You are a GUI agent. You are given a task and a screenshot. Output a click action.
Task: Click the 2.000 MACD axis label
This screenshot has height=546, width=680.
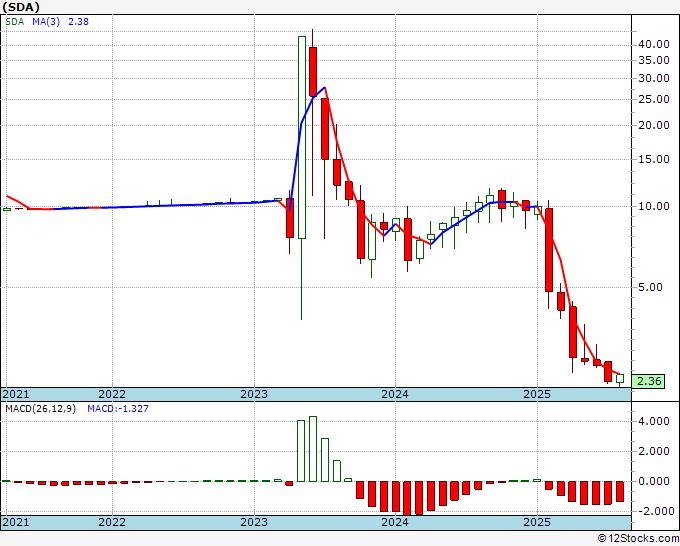point(654,451)
